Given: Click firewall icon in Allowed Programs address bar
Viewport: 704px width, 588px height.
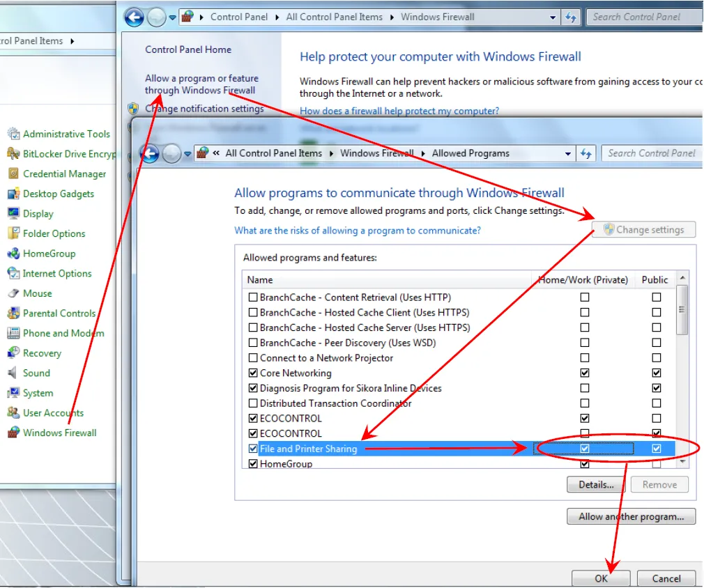Looking at the screenshot, I should click(x=203, y=153).
